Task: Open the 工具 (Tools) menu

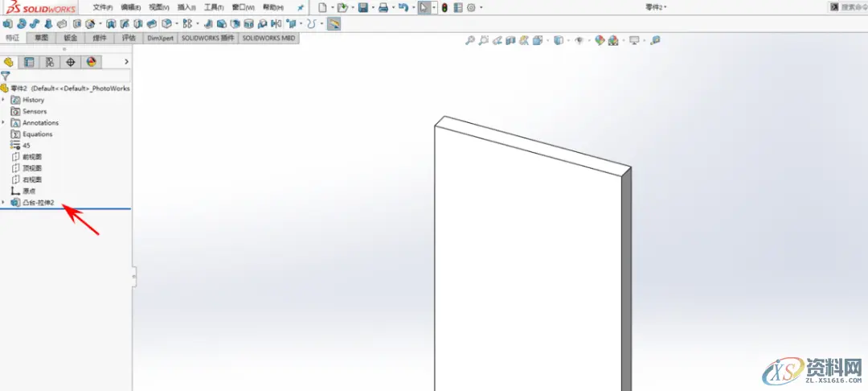Action: pyautogui.click(x=214, y=8)
